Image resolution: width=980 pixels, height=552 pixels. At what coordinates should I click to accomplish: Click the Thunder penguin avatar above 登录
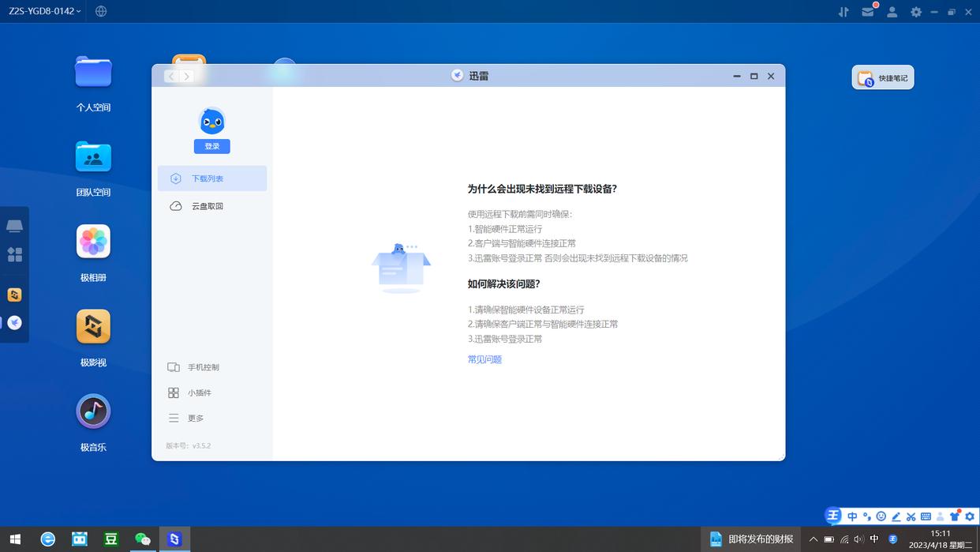(x=211, y=121)
